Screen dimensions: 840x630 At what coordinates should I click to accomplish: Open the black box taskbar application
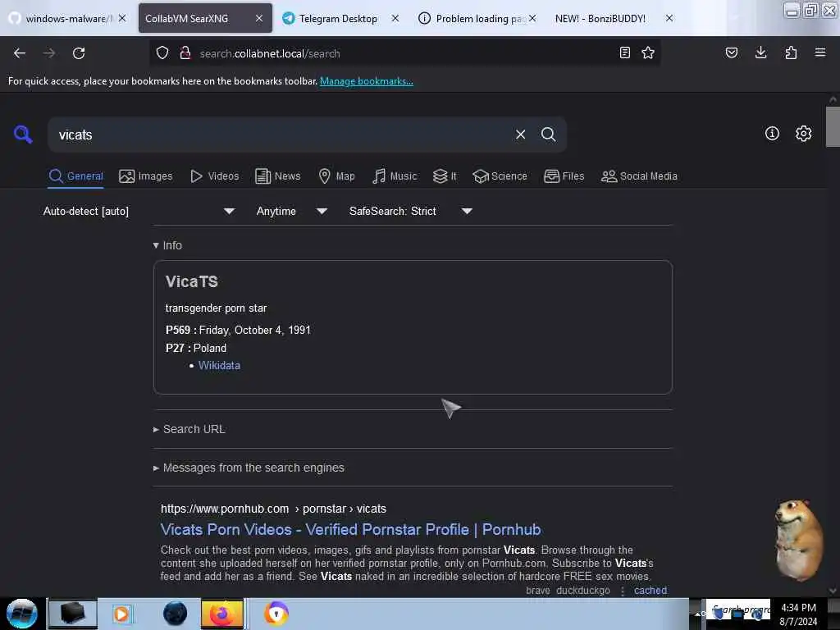pos(72,614)
